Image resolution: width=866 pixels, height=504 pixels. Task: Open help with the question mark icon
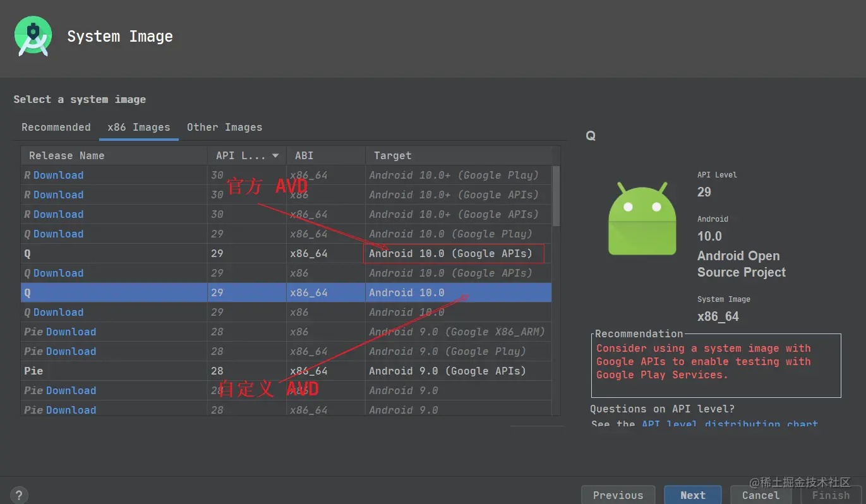(x=19, y=496)
